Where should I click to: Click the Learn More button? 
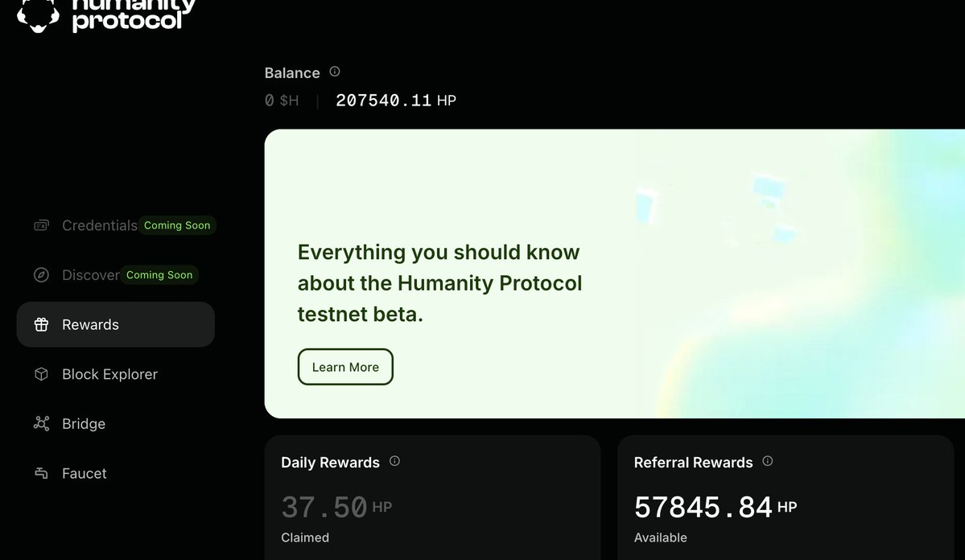click(x=345, y=367)
